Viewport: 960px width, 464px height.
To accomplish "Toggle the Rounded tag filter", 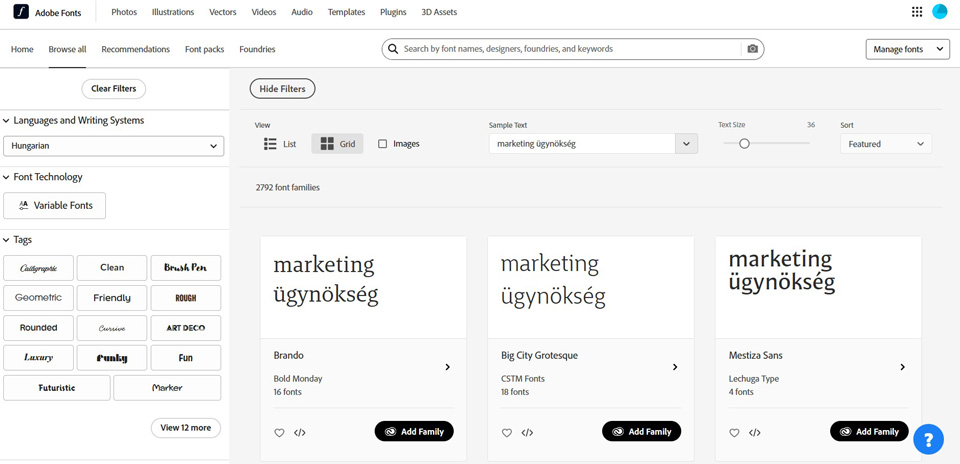I will (x=39, y=328).
